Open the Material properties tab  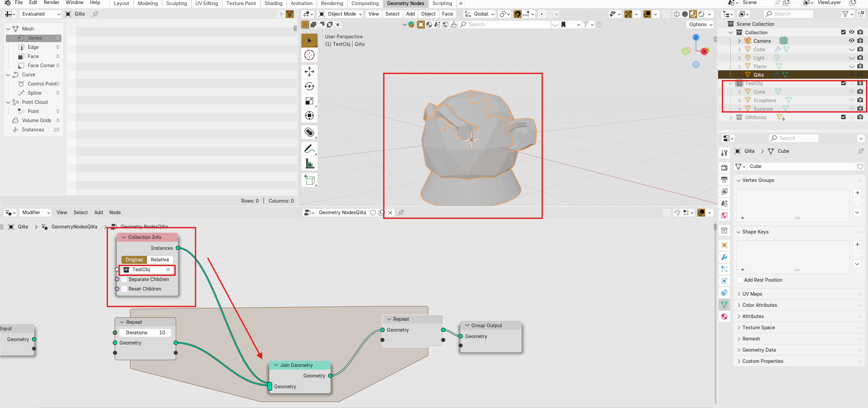click(724, 316)
